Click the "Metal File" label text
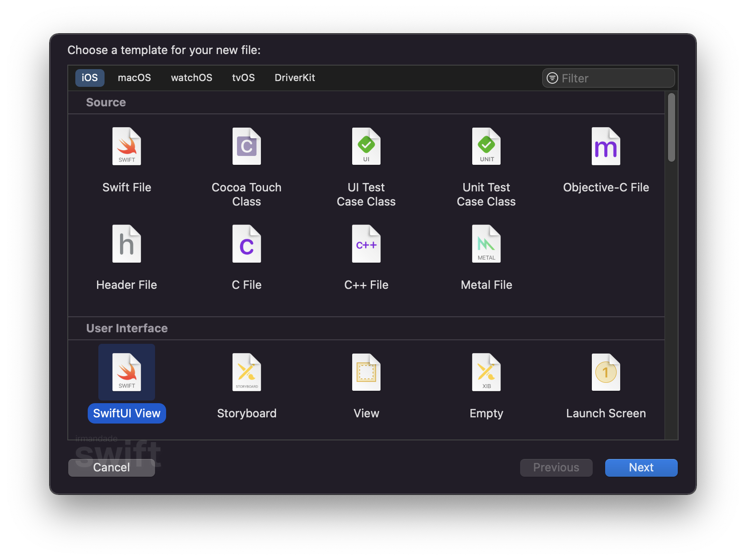This screenshot has width=746, height=560. (x=486, y=285)
